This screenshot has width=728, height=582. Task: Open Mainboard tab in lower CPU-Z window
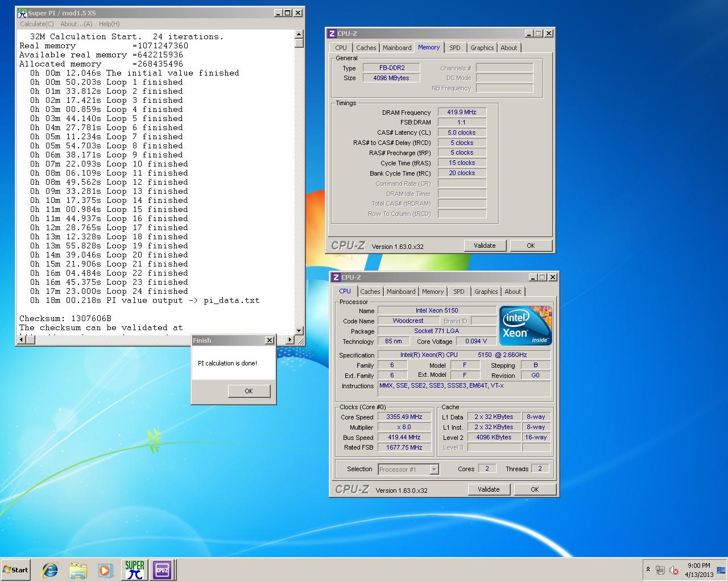point(401,292)
